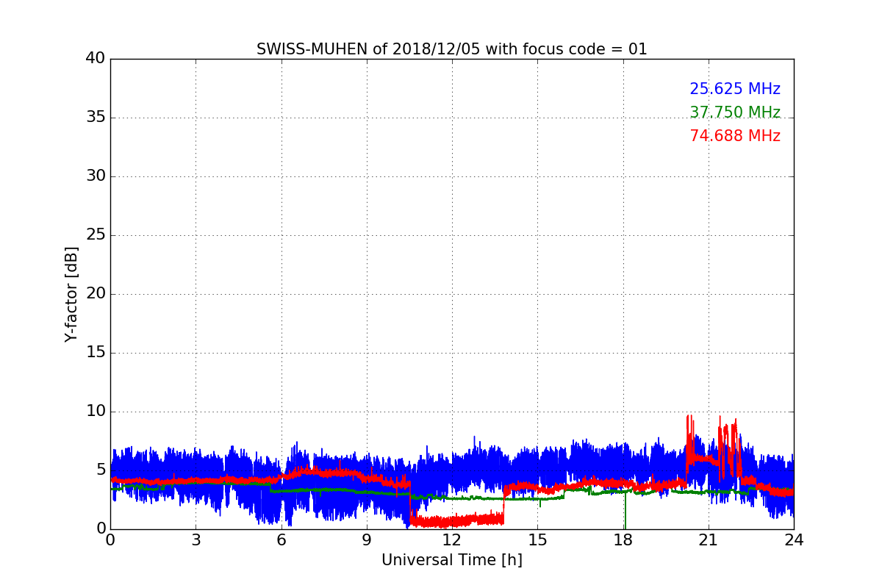882x588 pixels.
Task: Click the green vertical drop spike near 18h
Action: click(625, 514)
